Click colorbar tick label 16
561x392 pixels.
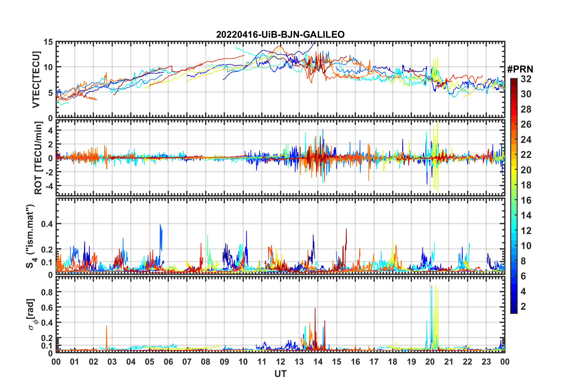[x=526, y=200]
